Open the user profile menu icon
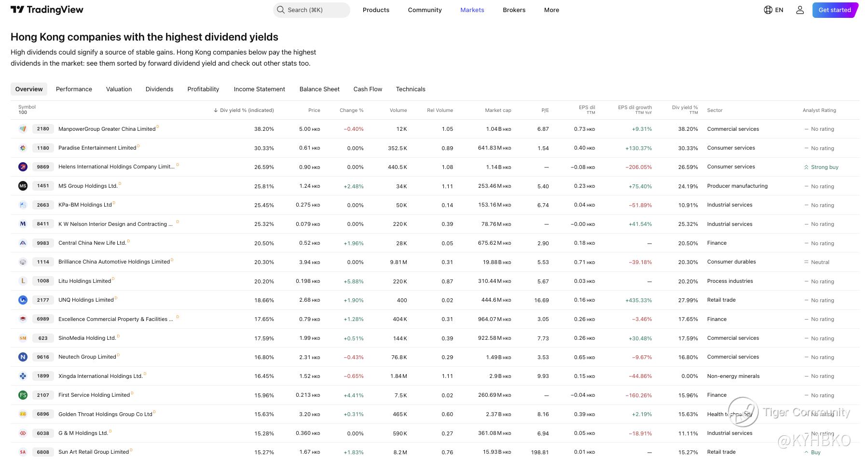 (800, 10)
